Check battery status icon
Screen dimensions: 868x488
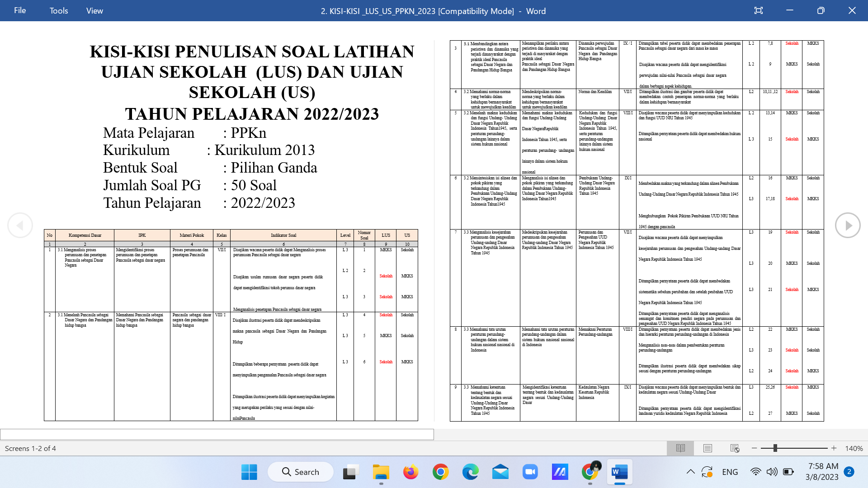tap(788, 472)
